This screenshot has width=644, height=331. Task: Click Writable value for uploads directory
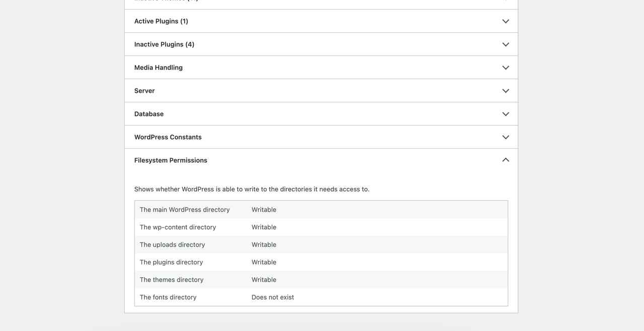point(264,245)
